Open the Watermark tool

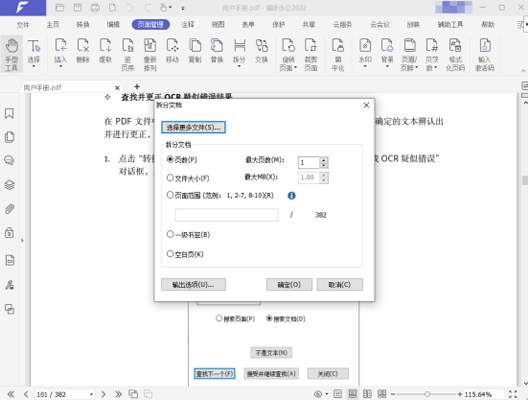pyautogui.click(x=365, y=46)
